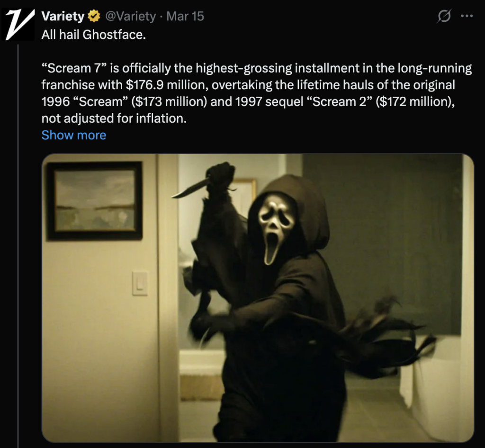Open the Ghostface image attachment

[x=258, y=298]
